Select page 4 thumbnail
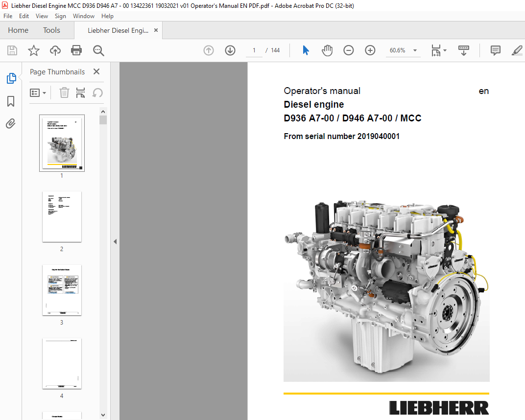525x420 pixels. point(62,363)
